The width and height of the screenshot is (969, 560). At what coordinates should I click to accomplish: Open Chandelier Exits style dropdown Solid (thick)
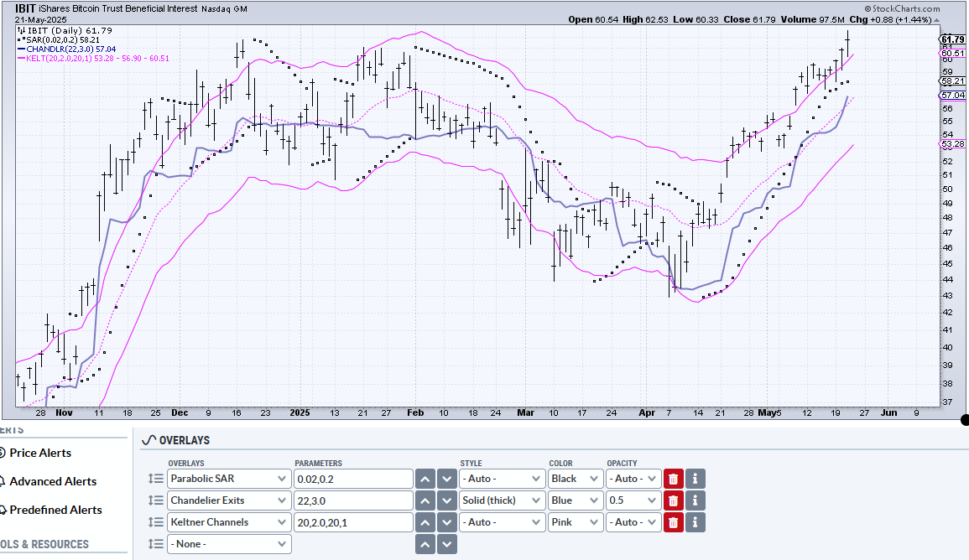501,500
